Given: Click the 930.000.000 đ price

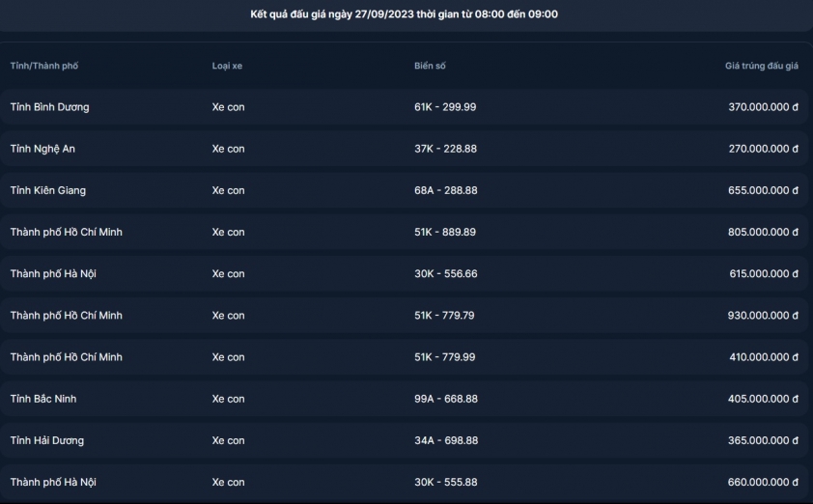Looking at the screenshot, I should click(763, 316).
